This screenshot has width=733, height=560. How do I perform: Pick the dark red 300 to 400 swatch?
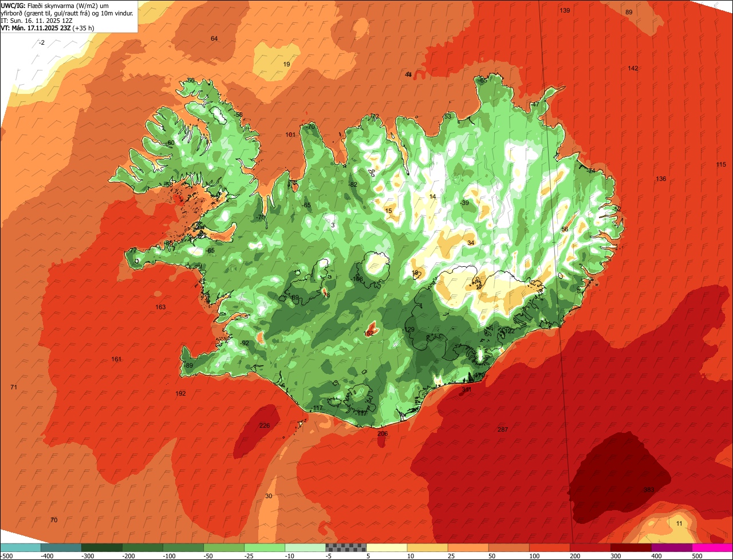click(x=630, y=547)
